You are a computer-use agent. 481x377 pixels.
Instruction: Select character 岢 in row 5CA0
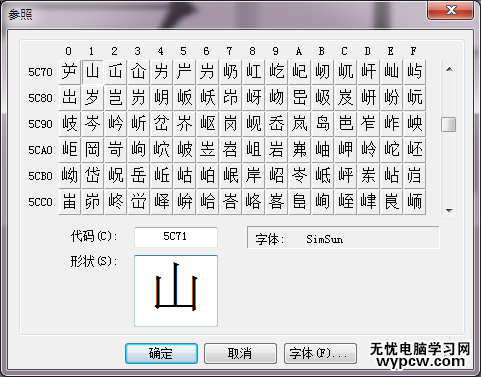(116, 150)
